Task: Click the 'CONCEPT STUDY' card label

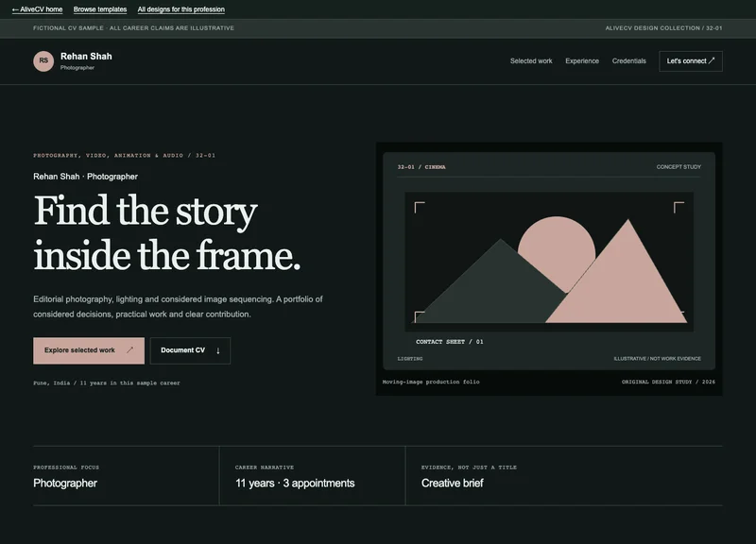Action: pos(679,167)
